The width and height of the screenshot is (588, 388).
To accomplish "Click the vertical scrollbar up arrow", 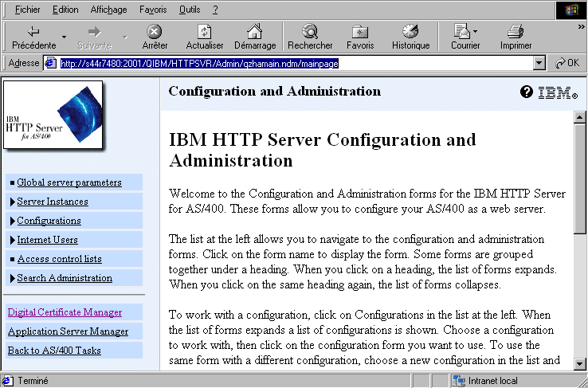I will 580,117.
